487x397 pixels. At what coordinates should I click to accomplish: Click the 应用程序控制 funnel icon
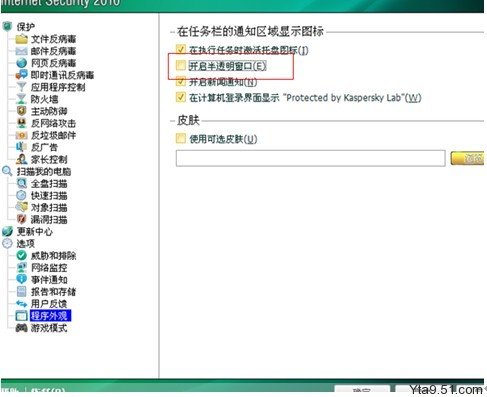[21, 87]
